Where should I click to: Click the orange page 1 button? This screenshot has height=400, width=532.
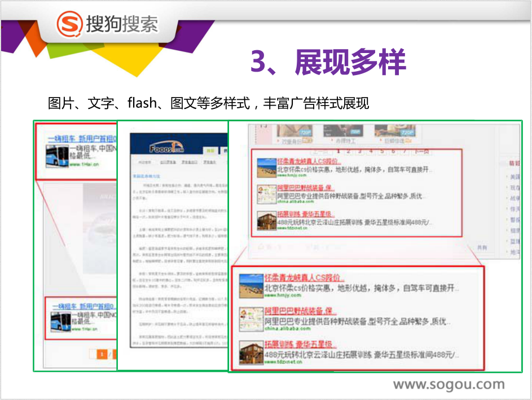102,354
